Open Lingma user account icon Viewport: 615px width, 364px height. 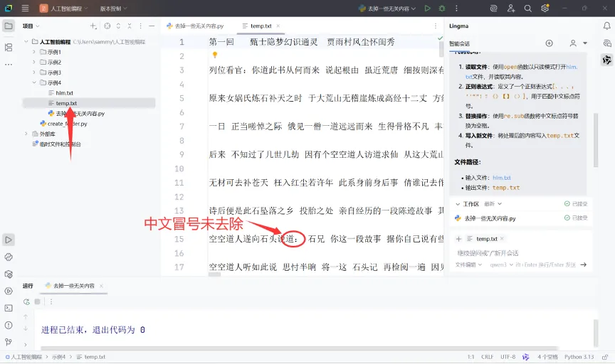click(x=573, y=43)
